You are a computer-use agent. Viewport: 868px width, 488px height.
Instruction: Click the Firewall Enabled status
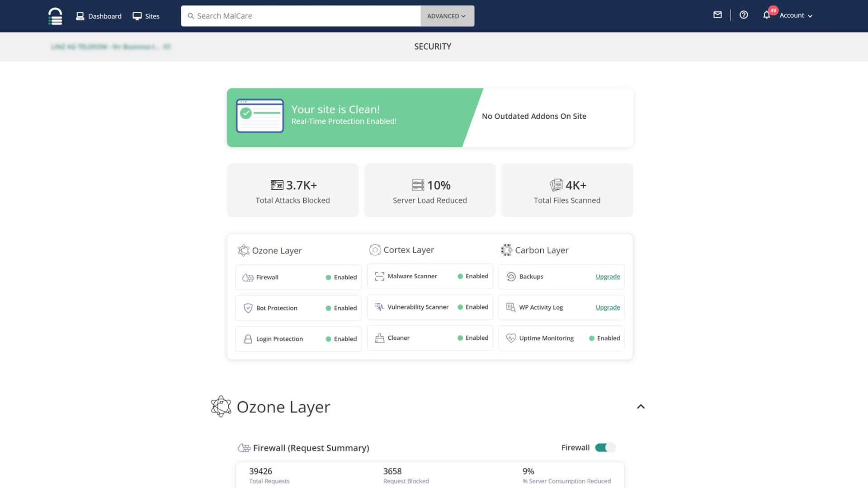click(x=341, y=277)
